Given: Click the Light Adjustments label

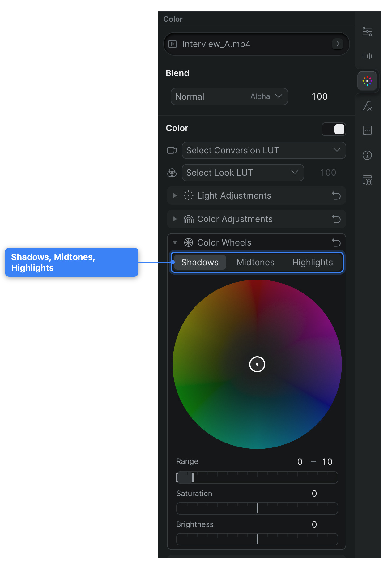Looking at the screenshot, I should click(x=234, y=195).
